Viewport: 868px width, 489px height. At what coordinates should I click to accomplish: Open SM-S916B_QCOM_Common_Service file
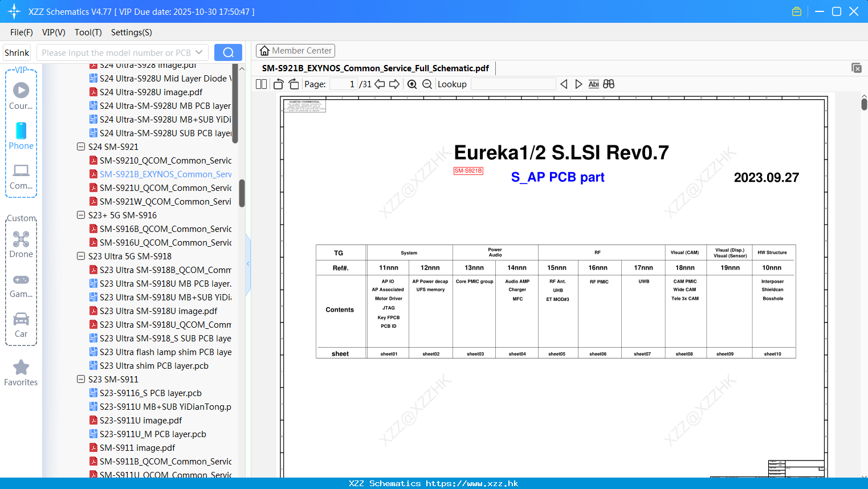pyautogui.click(x=161, y=229)
